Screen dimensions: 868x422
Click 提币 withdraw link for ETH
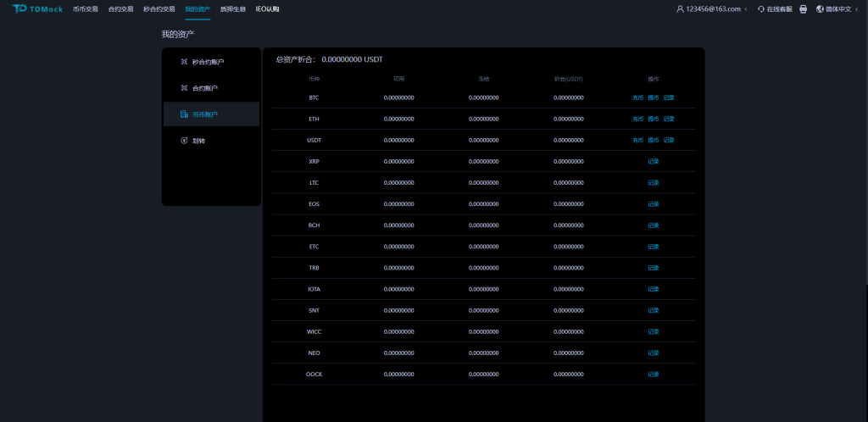[x=653, y=119]
